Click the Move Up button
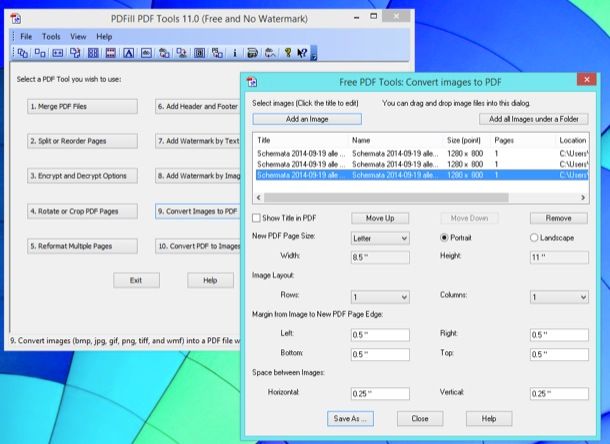This screenshot has height=444, width=610. 380,218
